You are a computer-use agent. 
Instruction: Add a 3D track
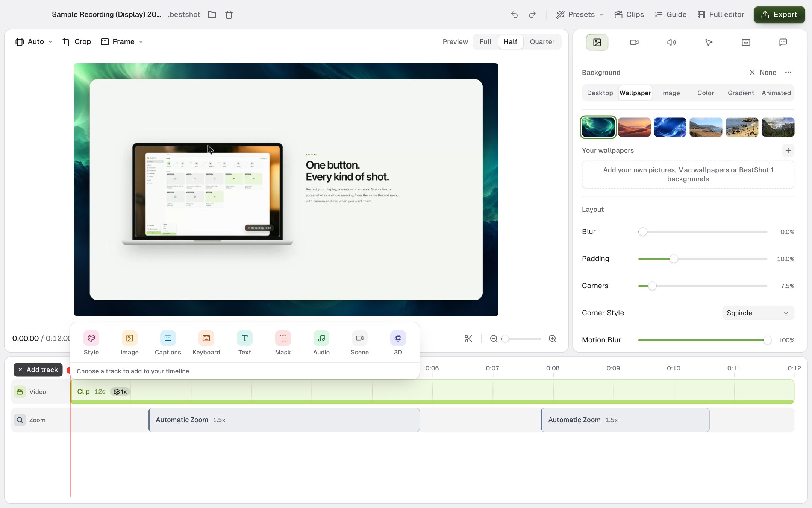398,343
